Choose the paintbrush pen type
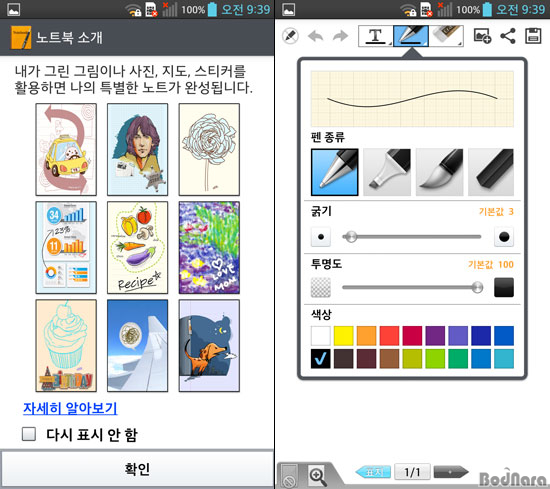The width and height of the screenshot is (550, 489). click(x=439, y=172)
